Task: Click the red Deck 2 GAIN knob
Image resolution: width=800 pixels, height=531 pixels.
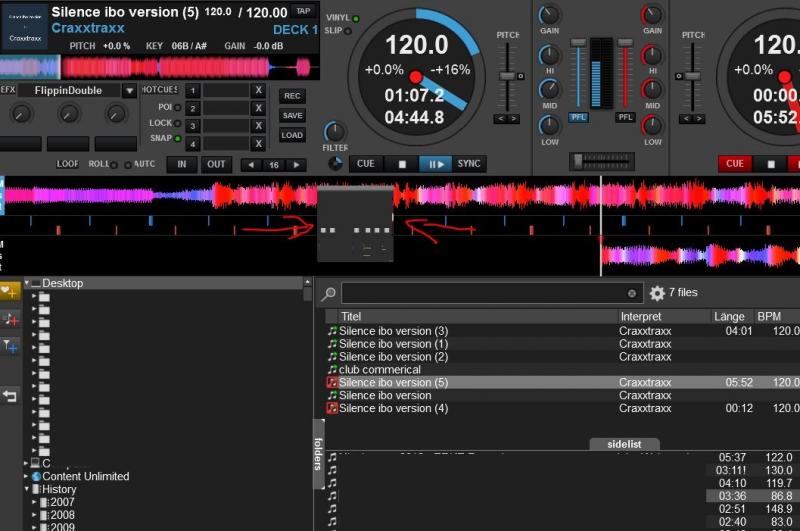Action: tap(652, 14)
